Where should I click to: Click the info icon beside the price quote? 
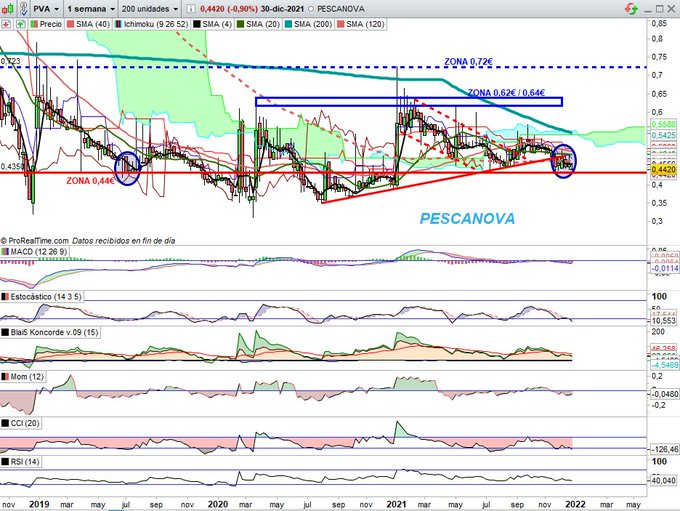[190, 9]
